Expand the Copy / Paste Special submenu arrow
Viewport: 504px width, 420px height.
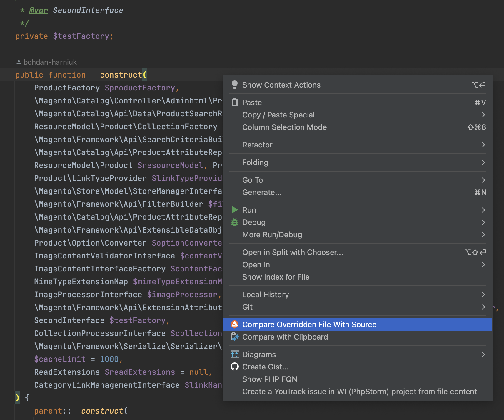click(483, 115)
